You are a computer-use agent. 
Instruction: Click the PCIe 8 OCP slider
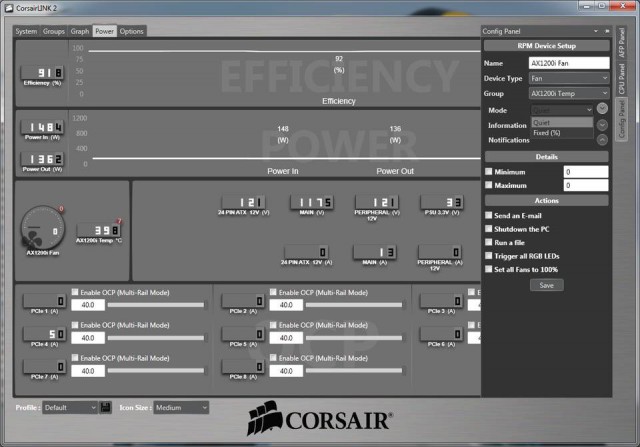354,371
